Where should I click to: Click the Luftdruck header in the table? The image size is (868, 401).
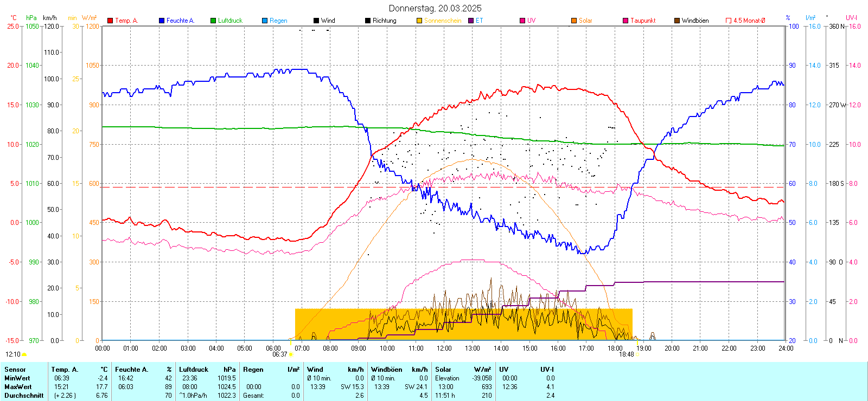(194, 370)
